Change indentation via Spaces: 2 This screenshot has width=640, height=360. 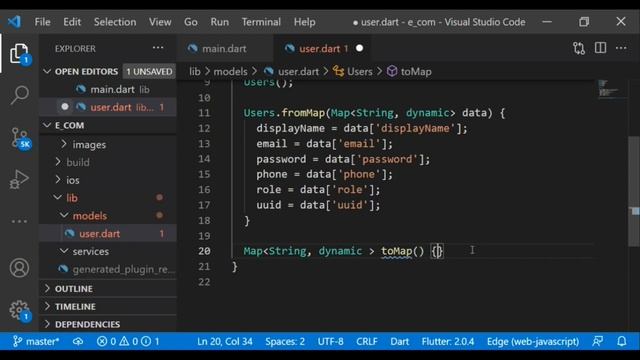tap(285, 341)
